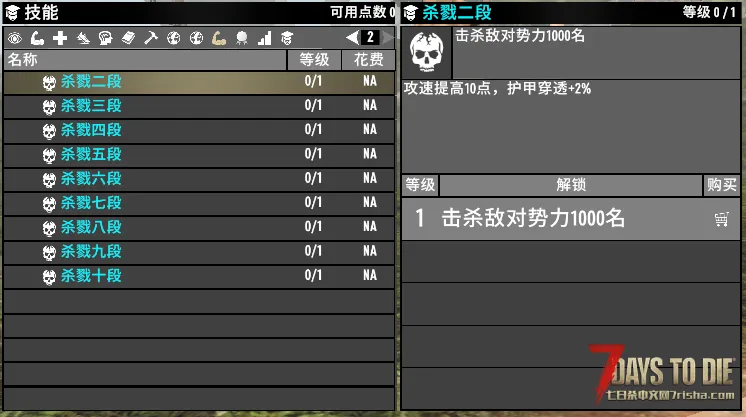Select the brain head category icon
746x417 pixels.
tap(105, 38)
